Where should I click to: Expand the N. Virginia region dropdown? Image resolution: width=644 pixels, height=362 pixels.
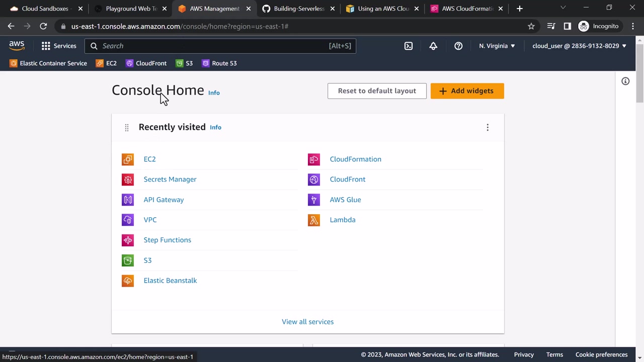pos(497,46)
